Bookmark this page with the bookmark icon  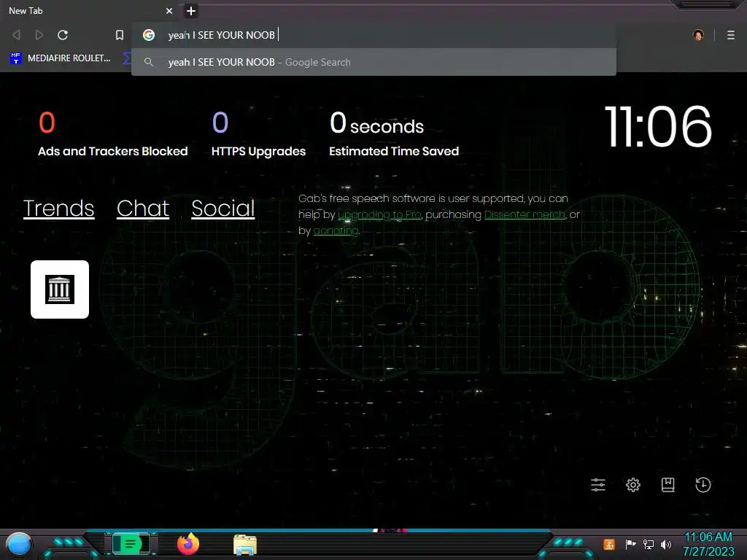(120, 35)
